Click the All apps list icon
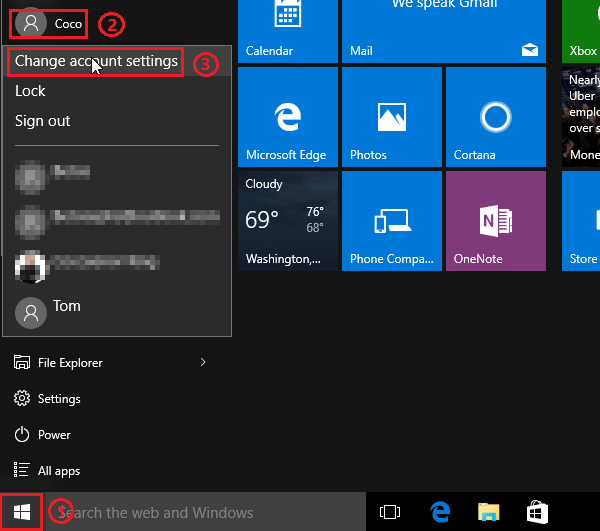This screenshot has width=600, height=531. pyautogui.click(x=21, y=470)
